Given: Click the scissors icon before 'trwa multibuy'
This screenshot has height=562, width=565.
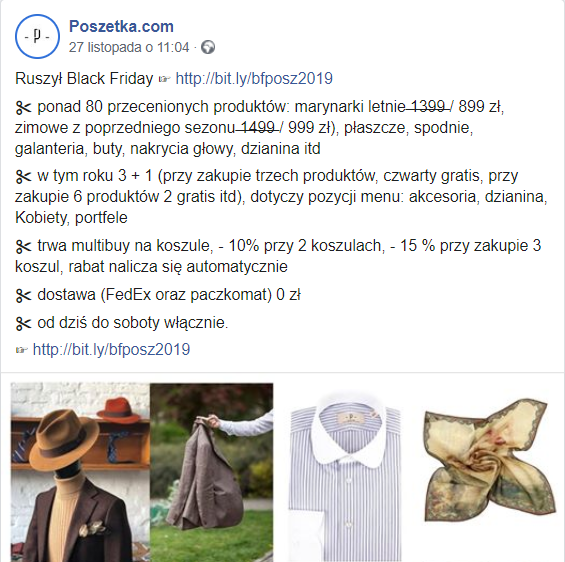Looking at the screenshot, I should point(24,246).
